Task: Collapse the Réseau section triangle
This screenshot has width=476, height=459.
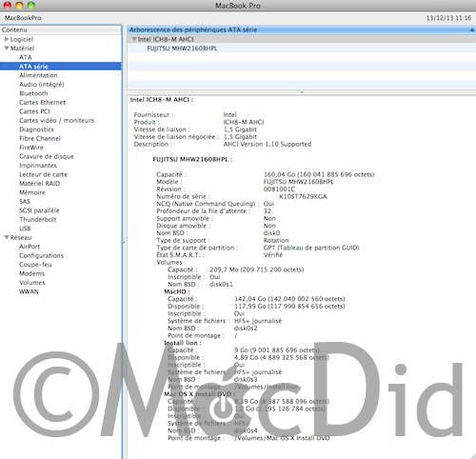Action: 7,237
